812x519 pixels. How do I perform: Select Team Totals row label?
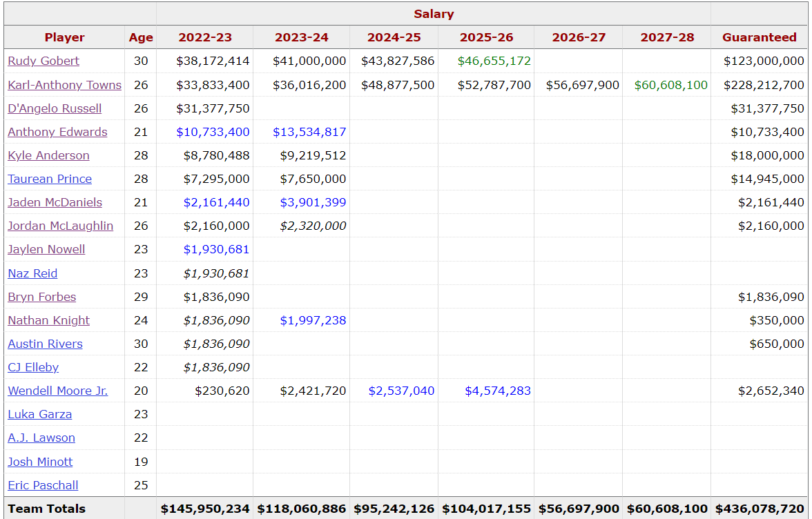point(47,509)
